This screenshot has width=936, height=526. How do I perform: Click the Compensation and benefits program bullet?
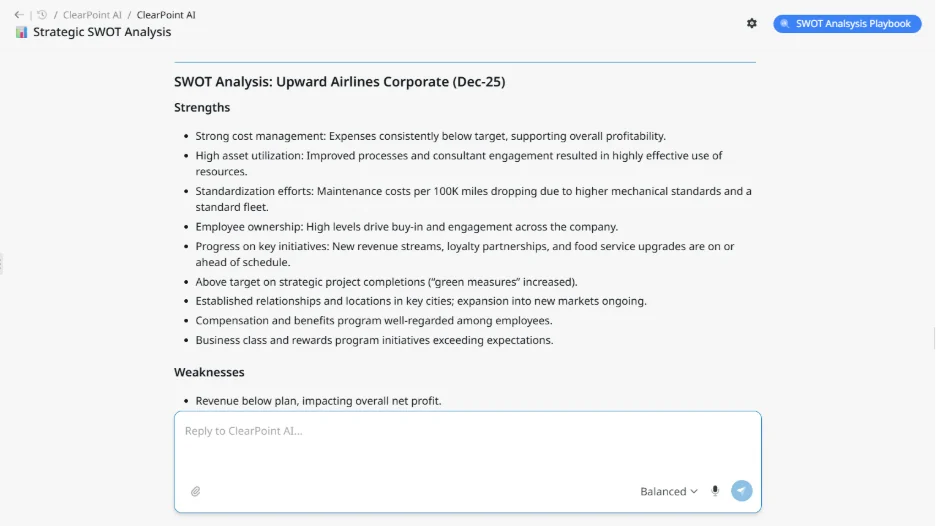pos(374,321)
